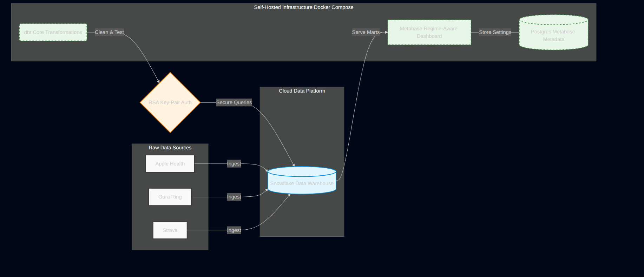Select the Strava source box
This screenshot has height=277, width=644.
pyautogui.click(x=170, y=230)
